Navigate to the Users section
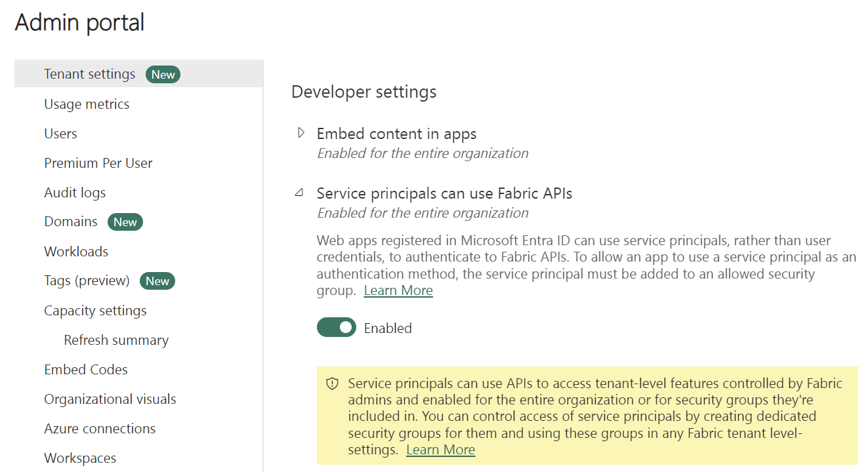Screen dimensions: 868x472 (60, 133)
